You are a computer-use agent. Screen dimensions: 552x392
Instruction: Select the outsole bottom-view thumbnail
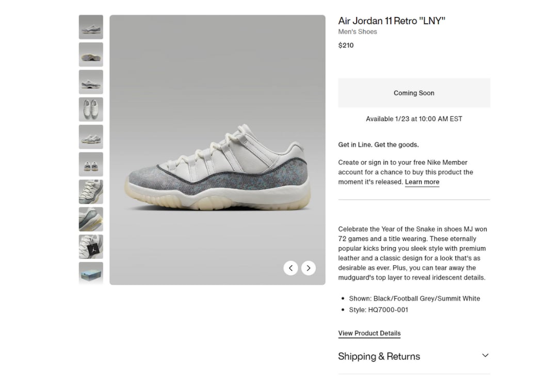pos(91,55)
